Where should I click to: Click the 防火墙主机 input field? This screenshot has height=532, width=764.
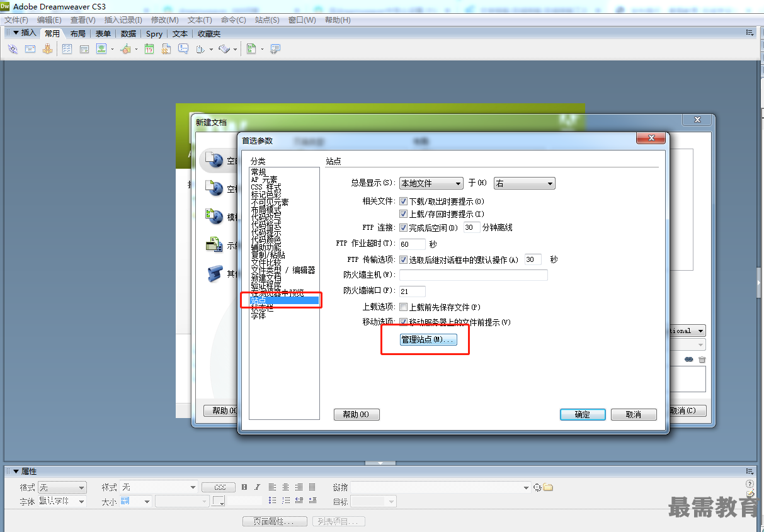(x=474, y=275)
